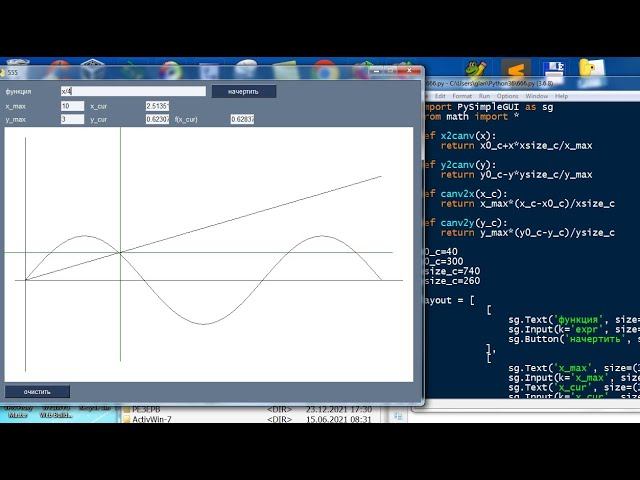Click the sg.Button('начертить' code line
Image resolution: width=640 pixels, height=480 pixels.
pos(574,339)
